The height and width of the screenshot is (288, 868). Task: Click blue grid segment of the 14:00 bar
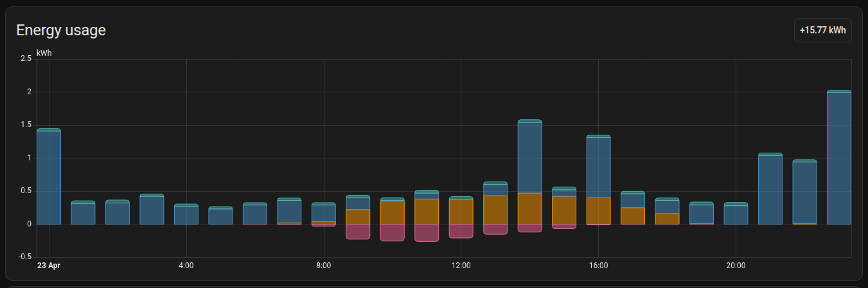pos(530,157)
